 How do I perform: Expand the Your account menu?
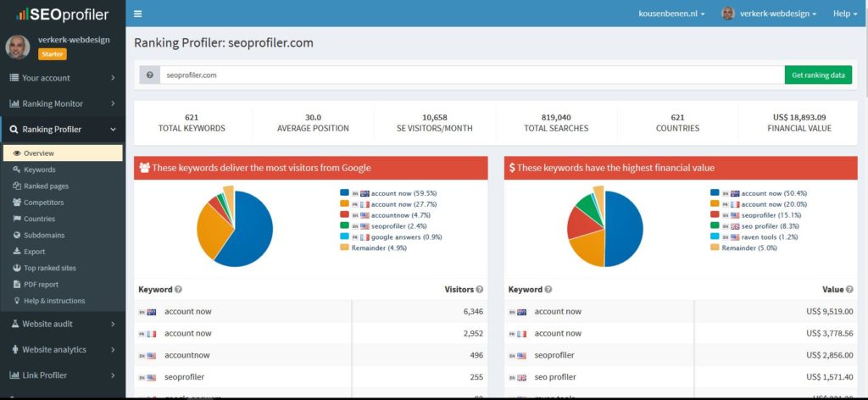click(63, 78)
